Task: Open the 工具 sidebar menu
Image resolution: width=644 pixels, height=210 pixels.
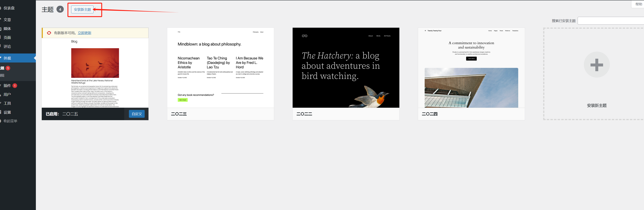Action: pyautogui.click(x=7, y=103)
